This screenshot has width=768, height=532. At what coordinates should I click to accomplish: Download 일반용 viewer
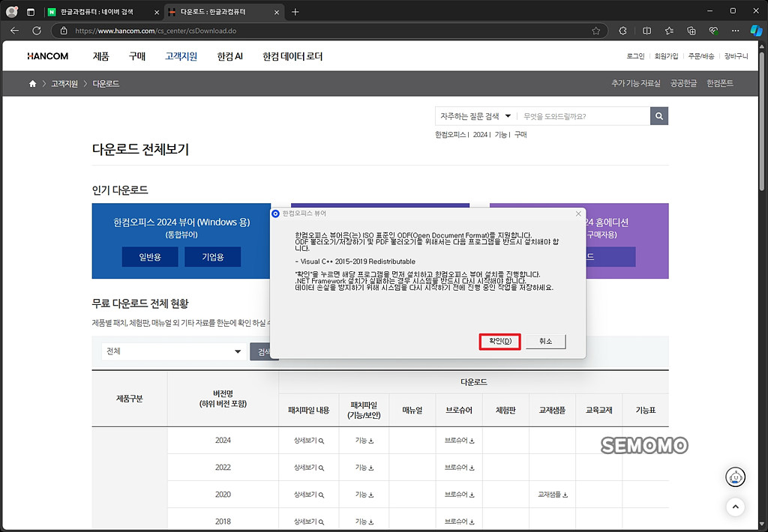(x=150, y=257)
